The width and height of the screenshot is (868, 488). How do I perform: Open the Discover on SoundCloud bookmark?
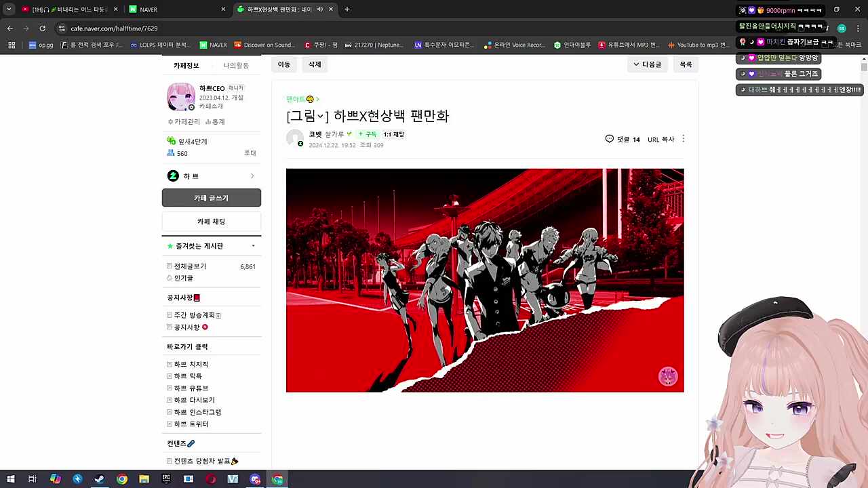coord(264,45)
